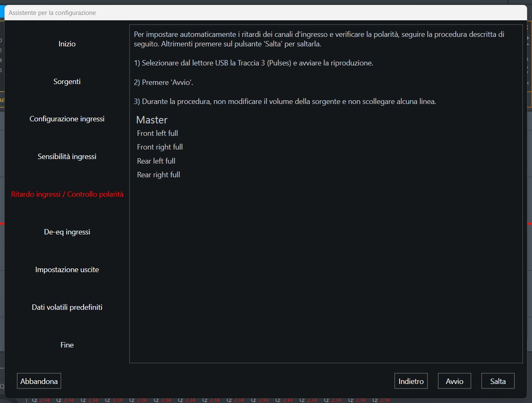The image size is (532, 403).
Task: Click the Abbandona button
Action: 39,381
